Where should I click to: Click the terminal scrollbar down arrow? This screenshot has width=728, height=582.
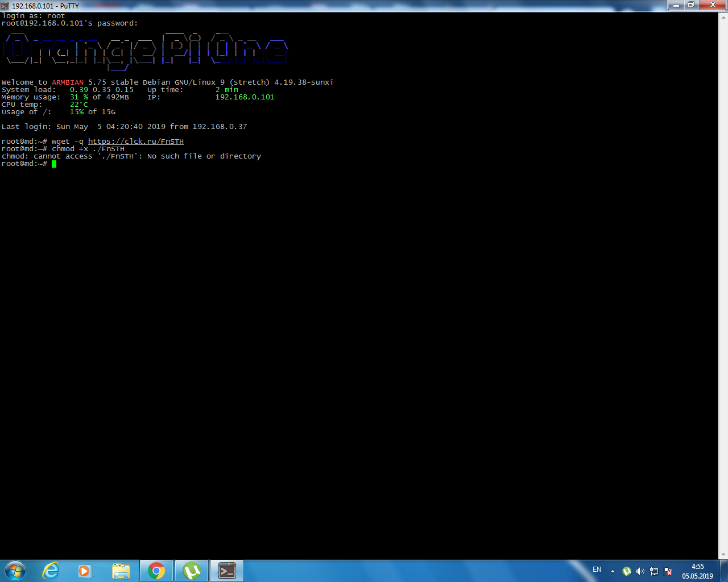pos(723,555)
